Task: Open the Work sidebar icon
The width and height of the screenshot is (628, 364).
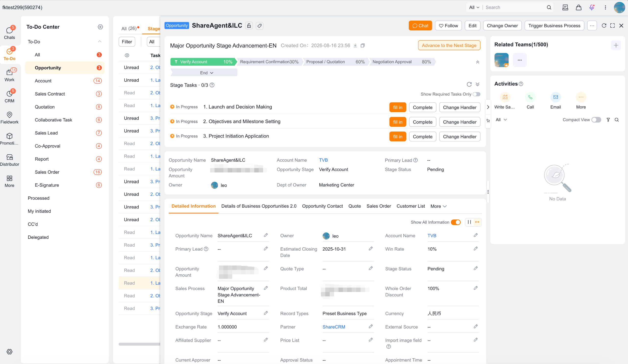Action: point(10,75)
